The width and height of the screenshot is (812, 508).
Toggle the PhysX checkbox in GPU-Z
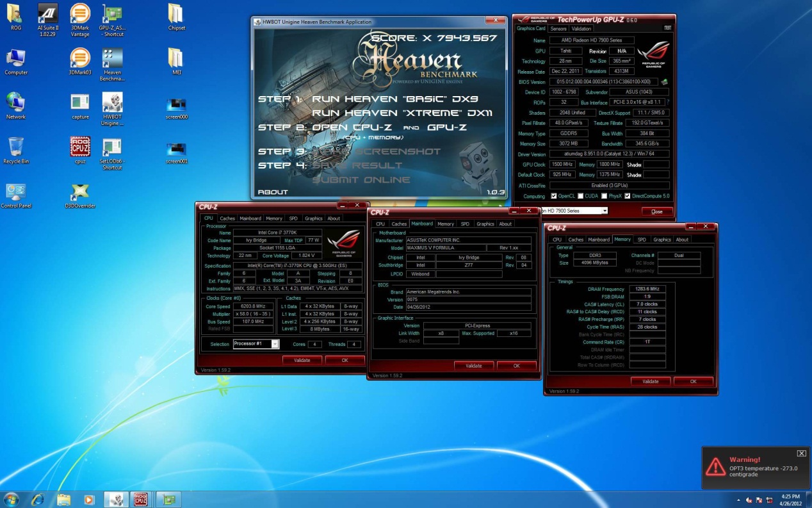604,196
